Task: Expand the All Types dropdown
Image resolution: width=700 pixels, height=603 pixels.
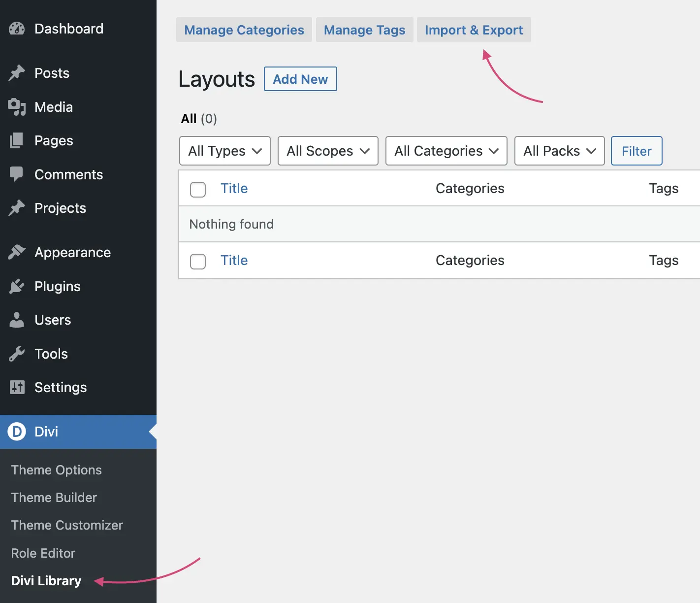Action: click(x=225, y=151)
